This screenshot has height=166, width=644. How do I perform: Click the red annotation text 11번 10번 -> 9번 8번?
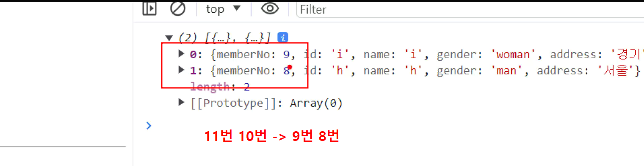coord(271,136)
